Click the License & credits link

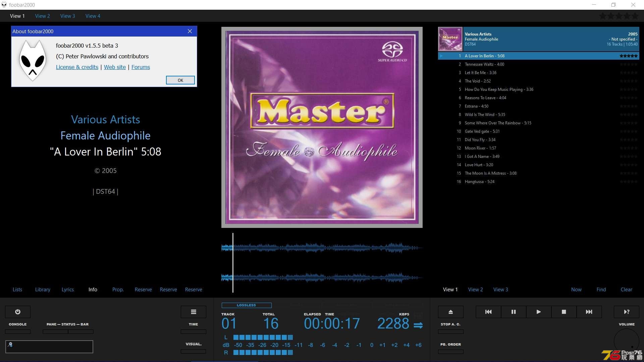click(x=77, y=67)
